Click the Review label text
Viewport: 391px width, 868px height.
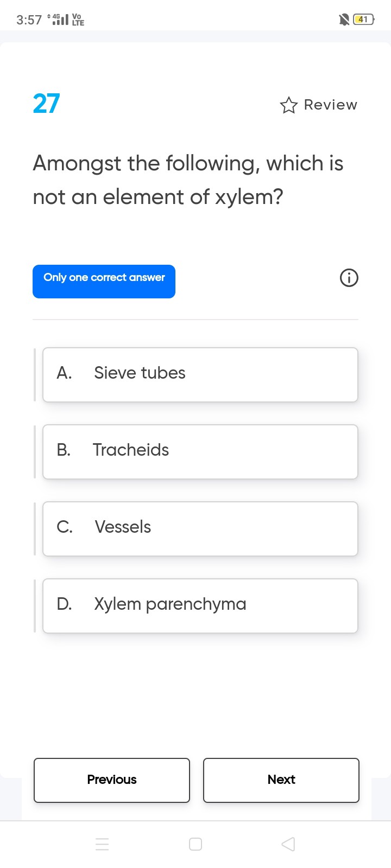330,105
